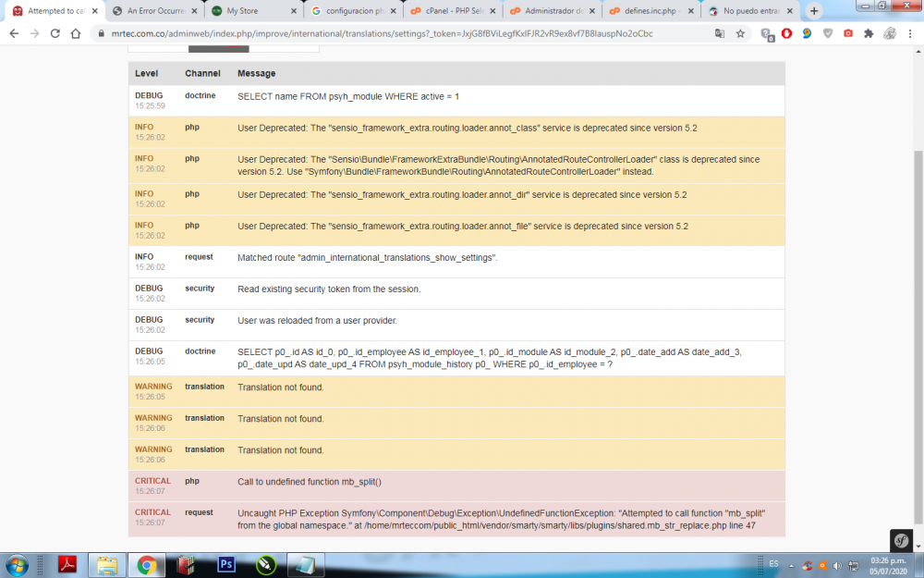Open the Windows Start menu
This screenshot has height=578, width=924.
pyautogui.click(x=17, y=565)
